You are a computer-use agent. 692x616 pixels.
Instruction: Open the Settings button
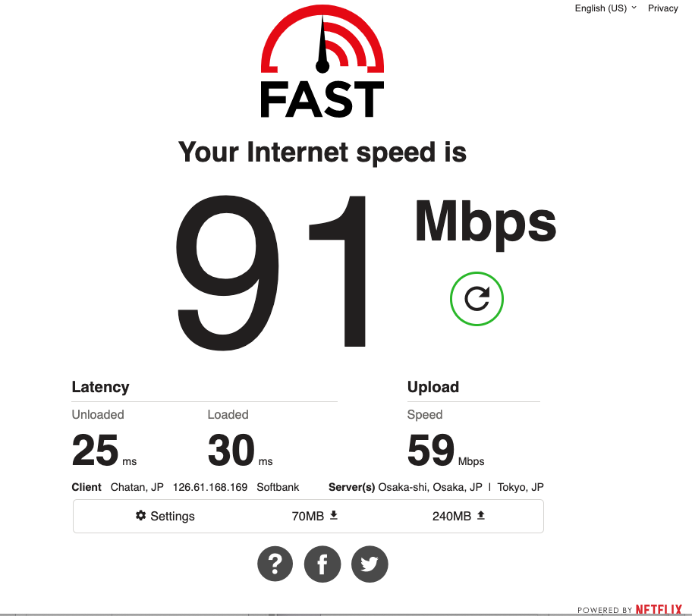[165, 516]
